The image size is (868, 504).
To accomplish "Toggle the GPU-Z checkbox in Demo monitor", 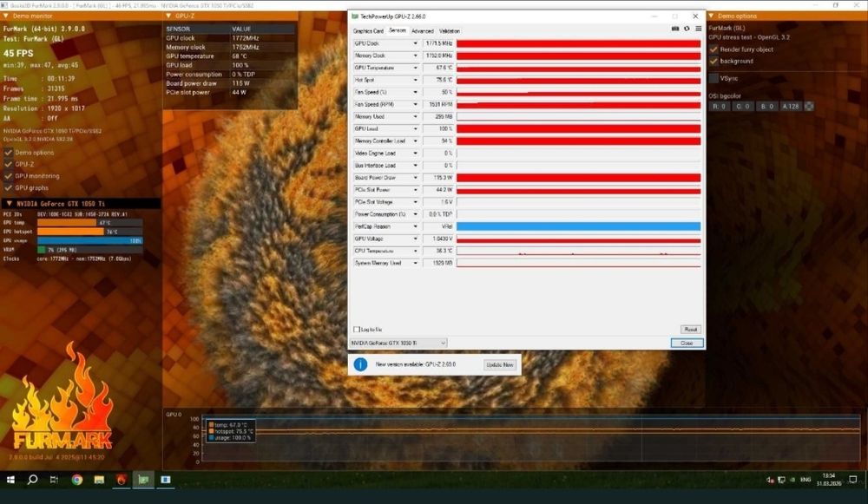I will (x=9, y=164).
